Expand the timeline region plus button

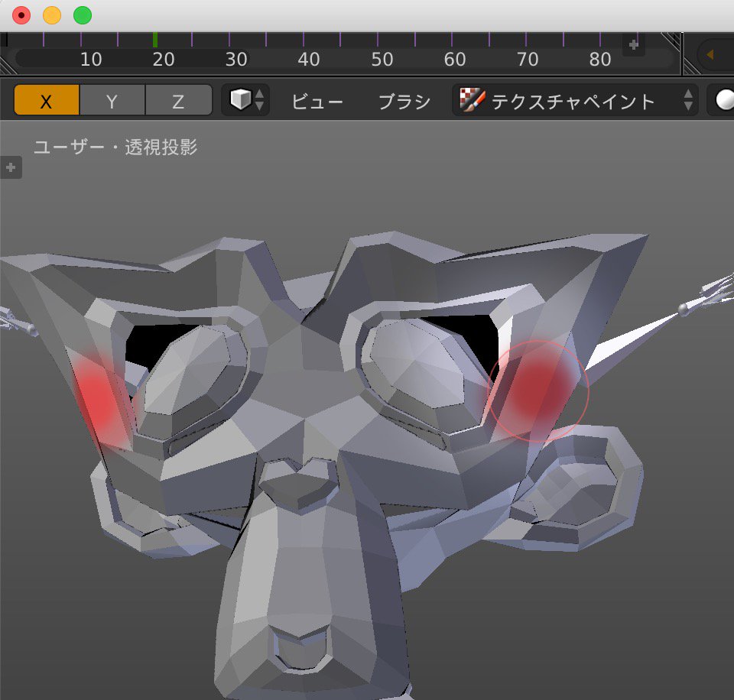634,45
